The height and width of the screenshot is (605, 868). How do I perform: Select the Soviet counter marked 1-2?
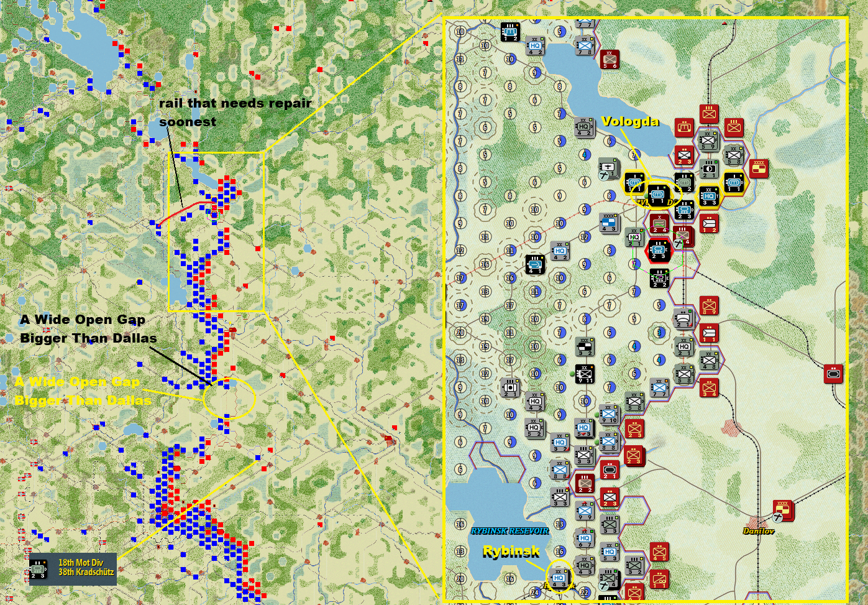click(x=709, y=224)
